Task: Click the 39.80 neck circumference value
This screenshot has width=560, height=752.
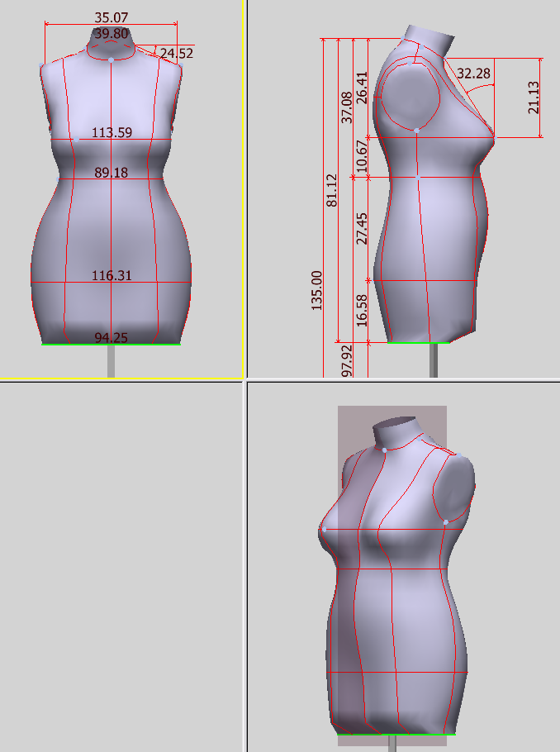Action: [x=112, y=34]
